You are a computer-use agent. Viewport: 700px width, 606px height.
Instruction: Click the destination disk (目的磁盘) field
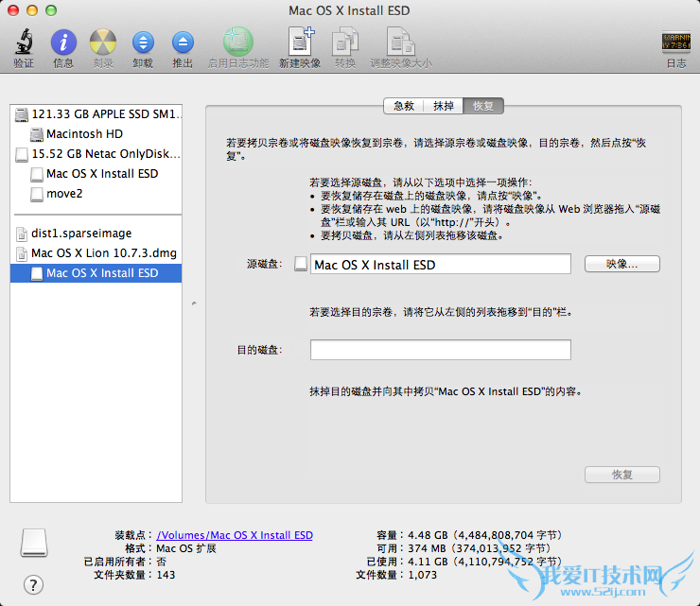pyautogui.click(x=441, y=350)
